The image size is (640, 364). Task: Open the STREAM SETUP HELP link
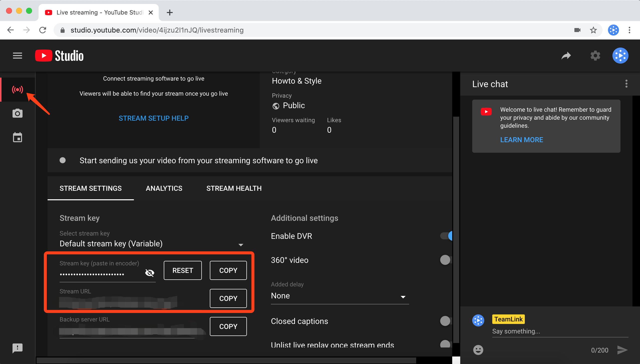[x=153, y=118]
